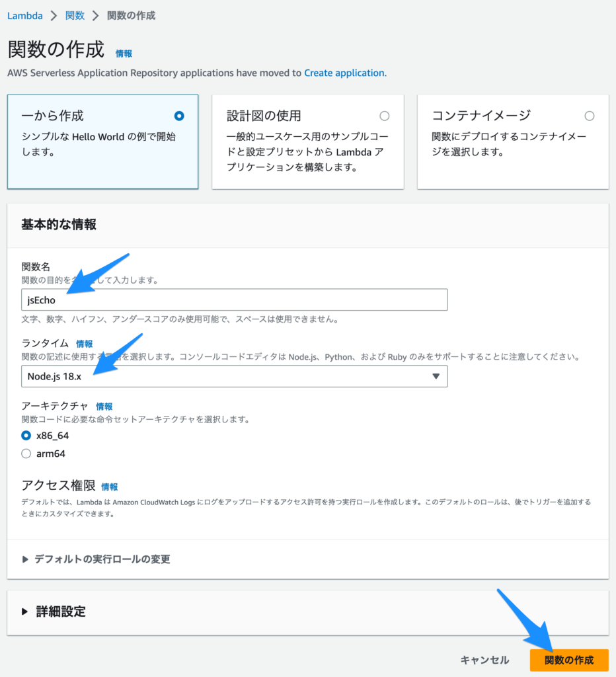Open the Create application link
The width and height of the screenshot is (616, 677).
(344, 73)
